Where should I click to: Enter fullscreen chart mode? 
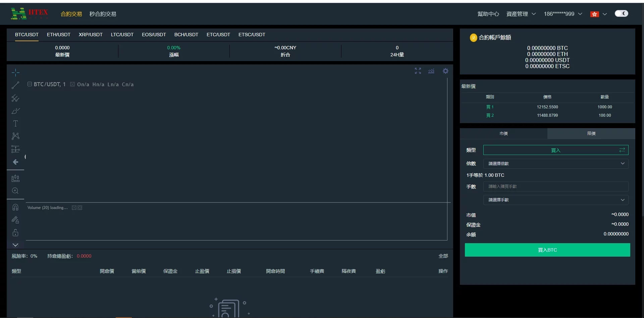tap(418, 71)
